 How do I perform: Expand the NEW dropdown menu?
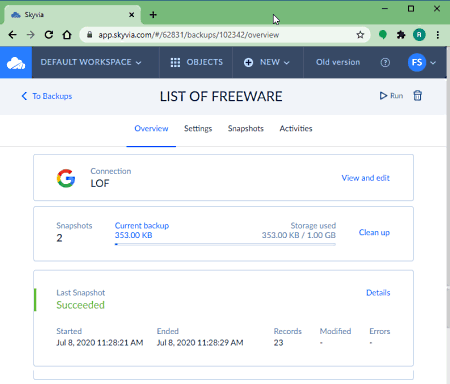[267, 62]
